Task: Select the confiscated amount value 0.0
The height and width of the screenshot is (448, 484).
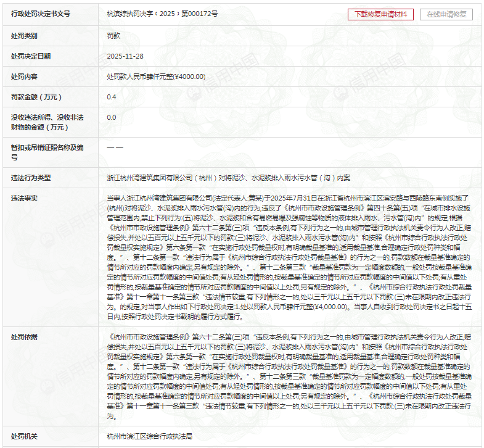Action: pos(112,117)
